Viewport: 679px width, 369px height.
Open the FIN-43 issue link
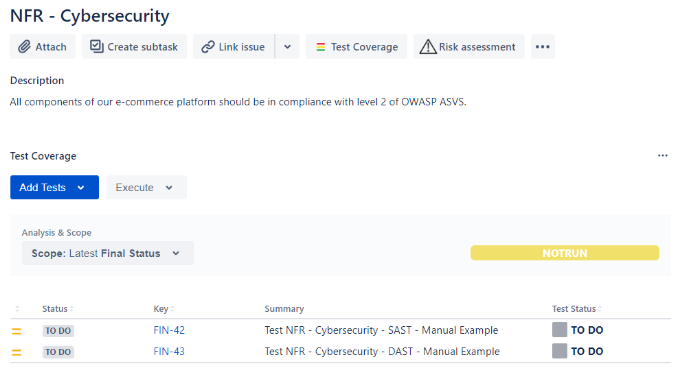coord(169,351)
